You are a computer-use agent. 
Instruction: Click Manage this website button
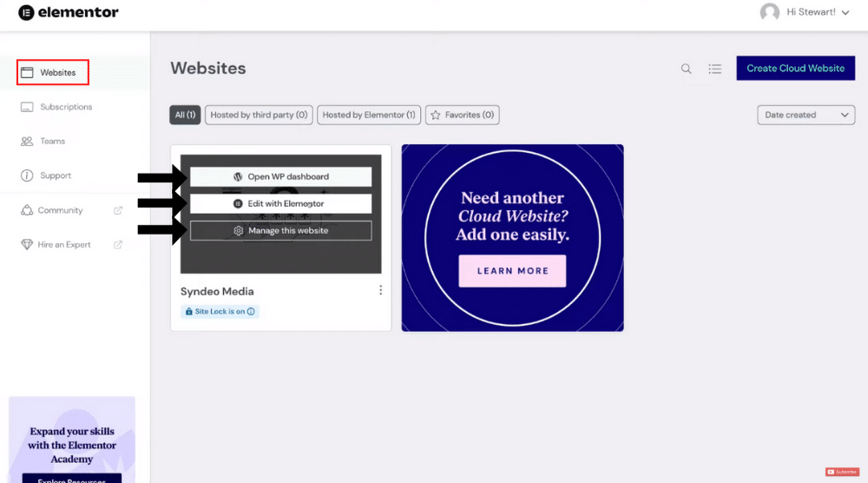(x=280, y=230)
